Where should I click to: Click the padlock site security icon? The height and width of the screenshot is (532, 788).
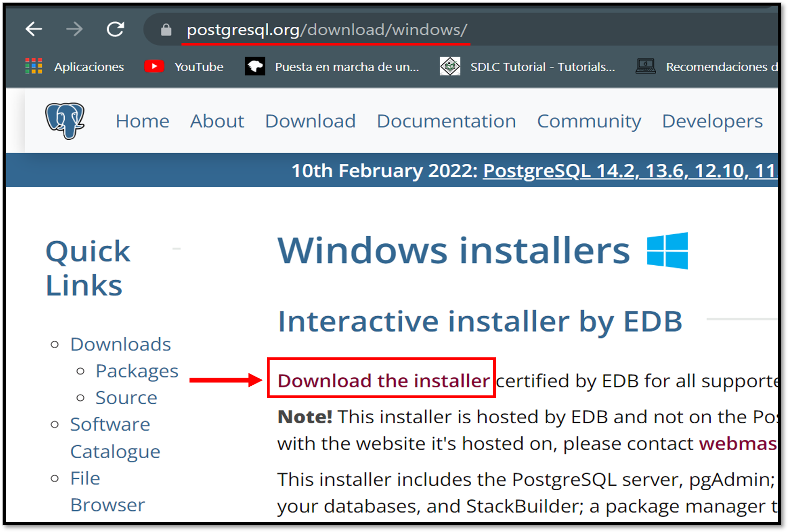(x=166, y=29)
